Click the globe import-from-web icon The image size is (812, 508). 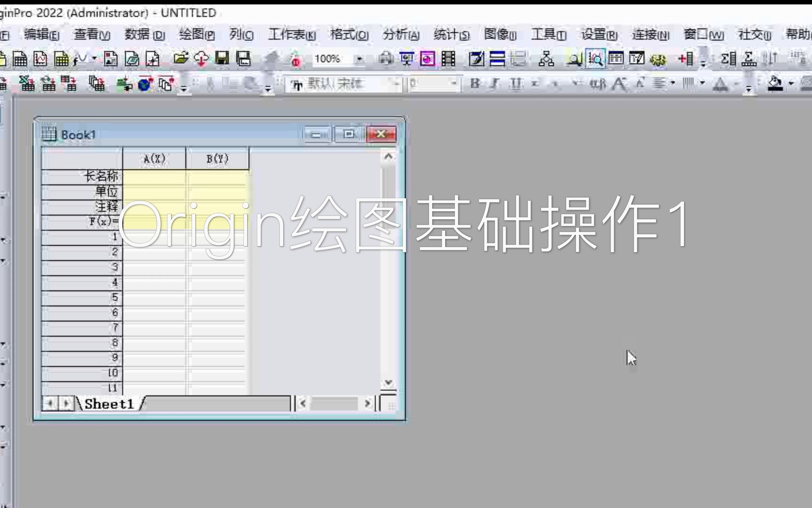pos(145,84)
